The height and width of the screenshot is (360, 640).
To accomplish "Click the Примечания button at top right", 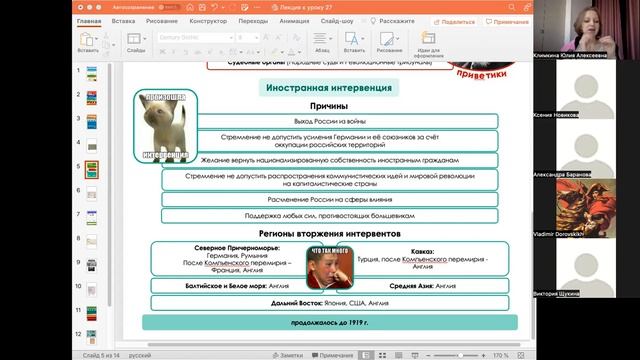I will [x=507, y=22].
